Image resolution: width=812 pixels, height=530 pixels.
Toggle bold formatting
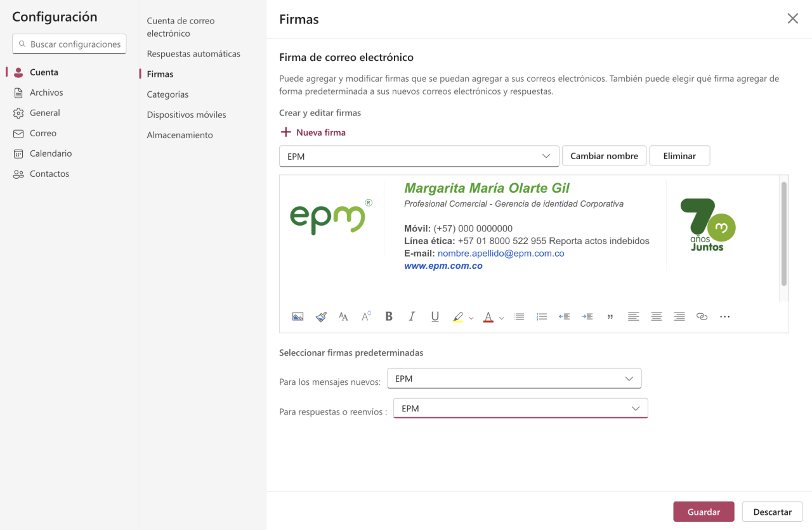coord(389,316)
